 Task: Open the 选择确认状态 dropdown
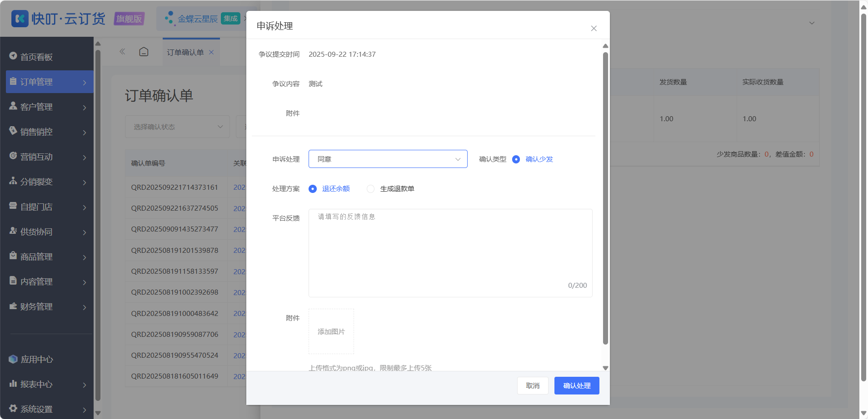177,127
